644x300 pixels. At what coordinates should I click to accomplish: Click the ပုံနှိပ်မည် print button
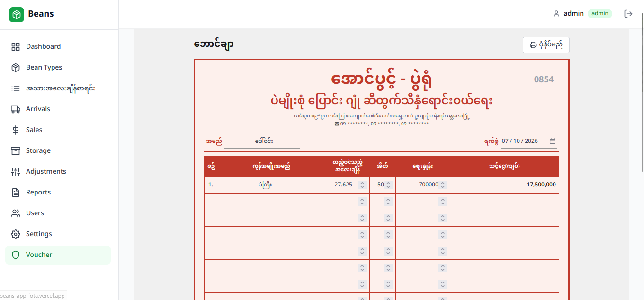click(x=546, y=45)
